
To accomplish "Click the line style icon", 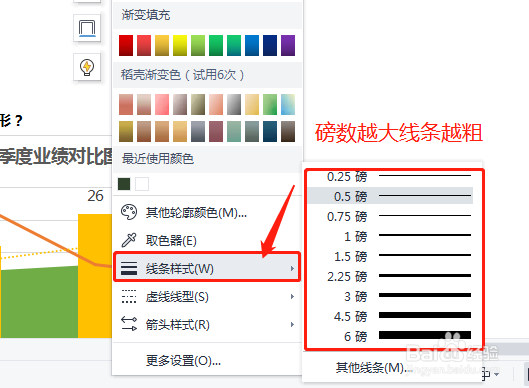I will click(x=129, y=268).
